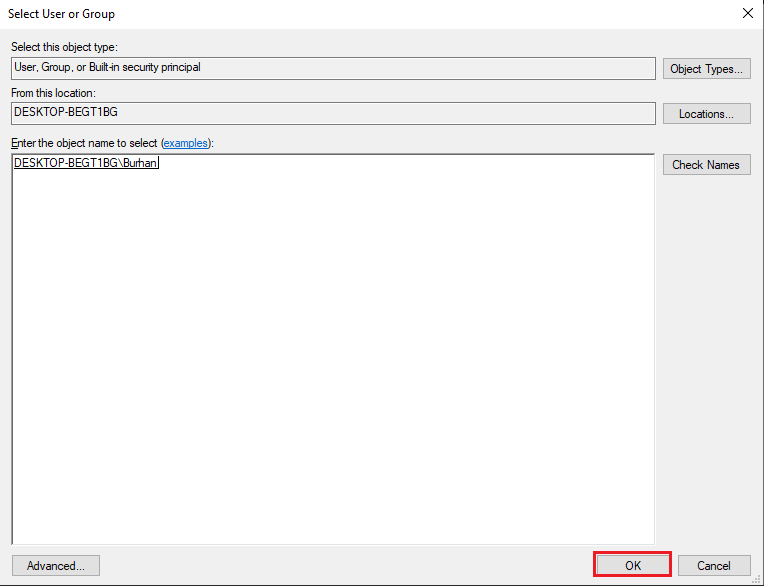Cancel the Select User dialog
Viewport: 764px width, 586px height.
pos(714,566)
